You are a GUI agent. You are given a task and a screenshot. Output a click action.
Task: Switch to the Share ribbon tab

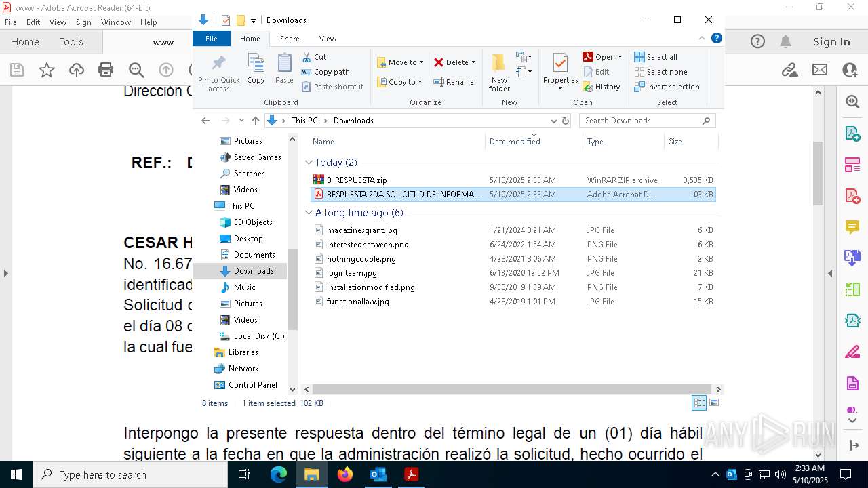290,39
